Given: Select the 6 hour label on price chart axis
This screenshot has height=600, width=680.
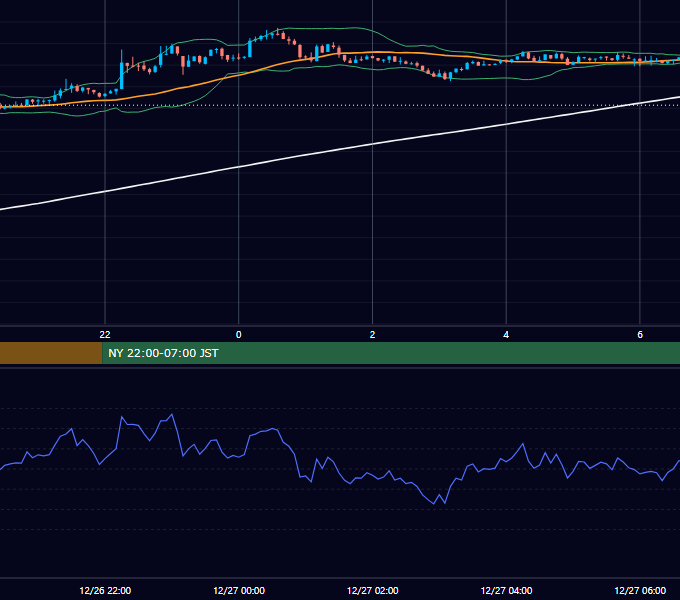Looking at the screenshot, I should pos(640,334).
